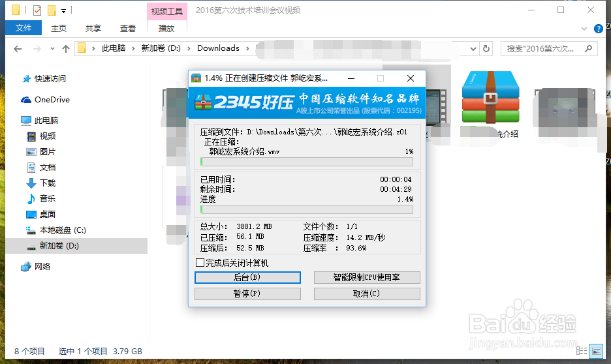
Task: Click the search magnifier icon
Action: pos(588,49)
